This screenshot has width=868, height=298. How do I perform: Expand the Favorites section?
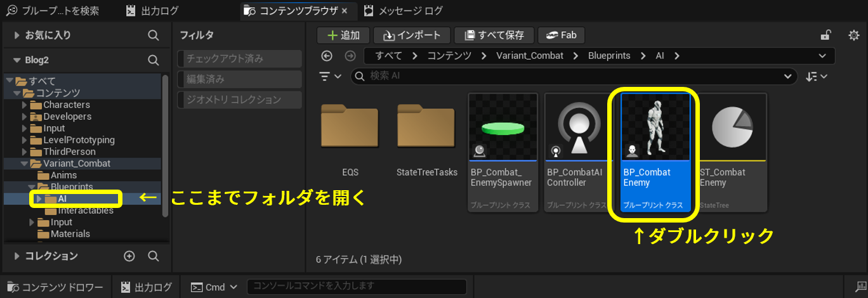tap(16, 36)
